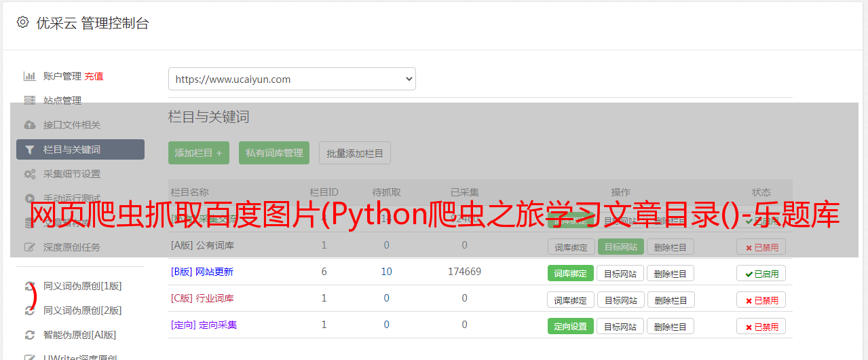The image size is (868, 360).
Task: Click the 已采集 value 174669
Action: coord(464,272)
